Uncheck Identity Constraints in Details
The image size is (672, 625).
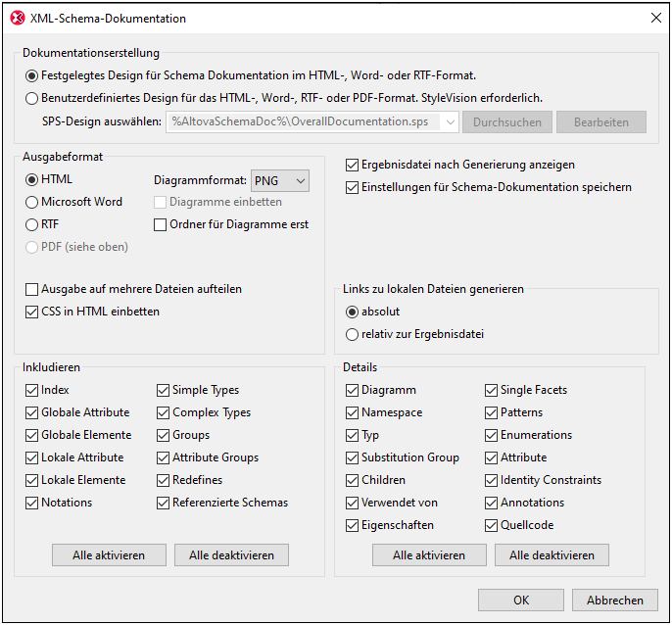click(x=492, y=480)
